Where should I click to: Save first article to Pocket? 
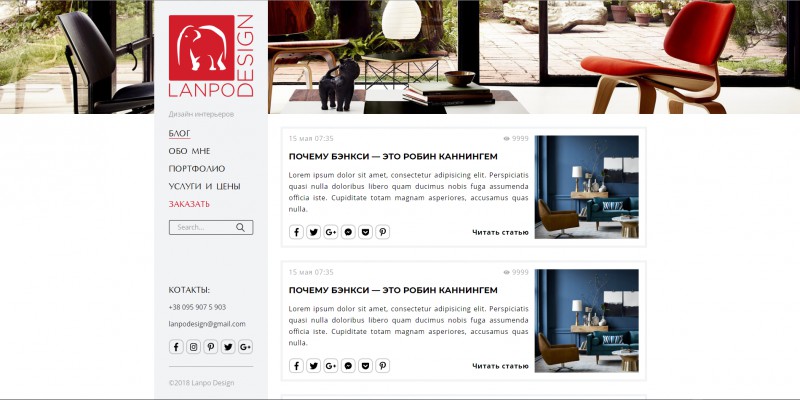tap(365, 232)
